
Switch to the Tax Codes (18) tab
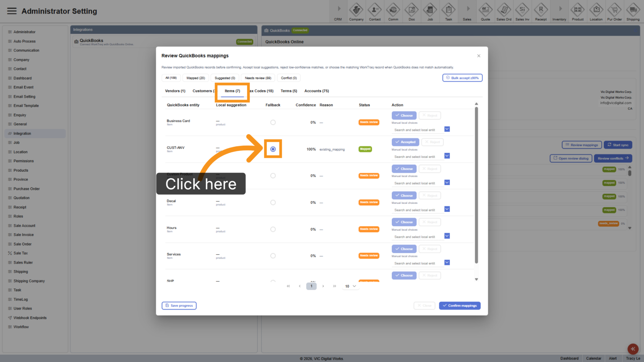[x=261, y=91]
